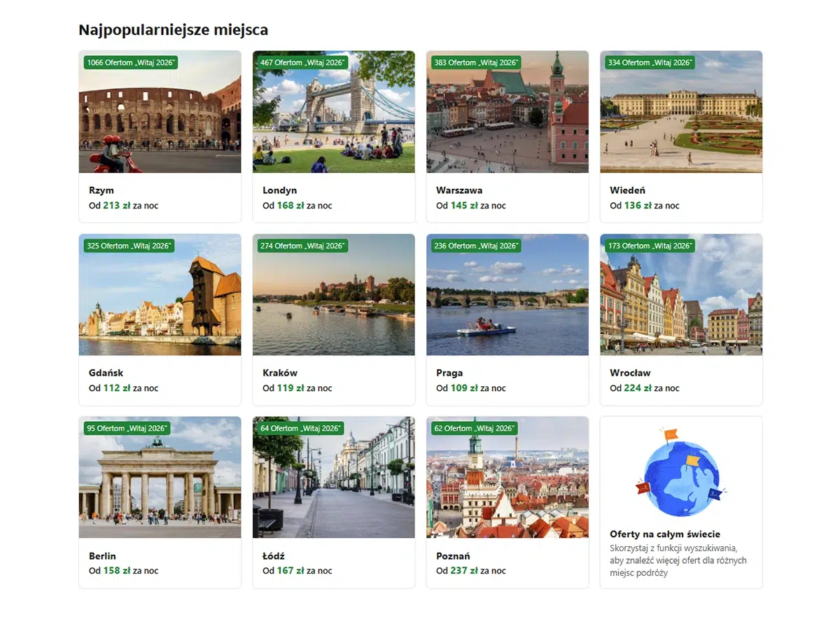
Task: Open the Praga Charles Bridge photo
Action: click(x=507, y=295)
